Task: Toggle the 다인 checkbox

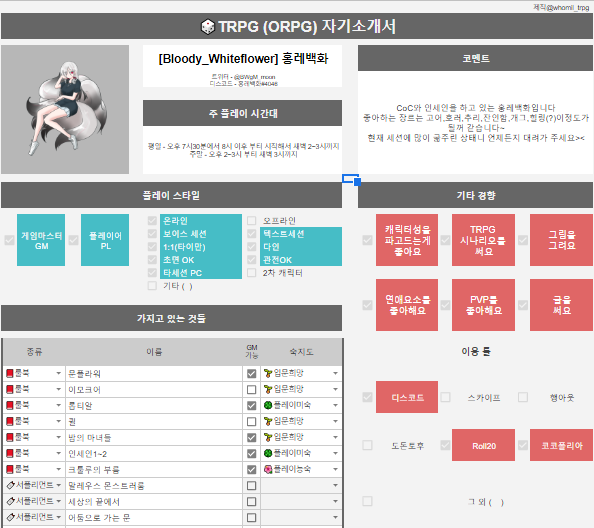Action: pos(252,247)
